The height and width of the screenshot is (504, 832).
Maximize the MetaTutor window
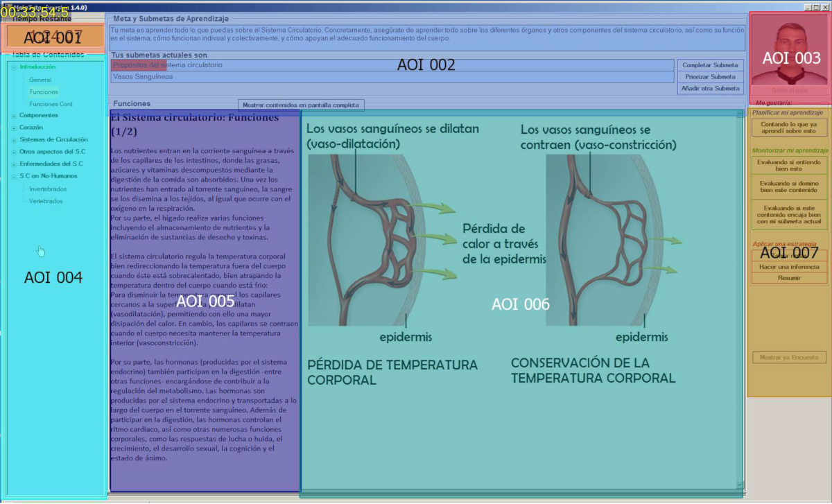coord(816,7)
